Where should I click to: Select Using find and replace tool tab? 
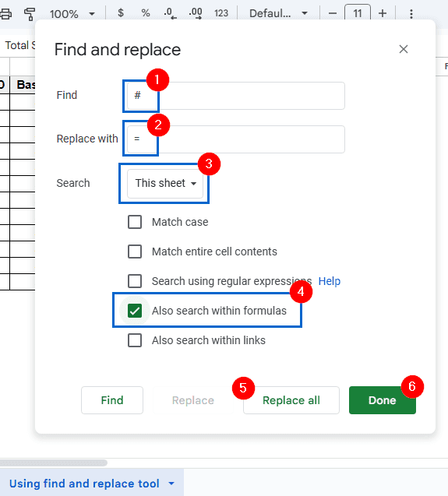(x=84, y=484)
